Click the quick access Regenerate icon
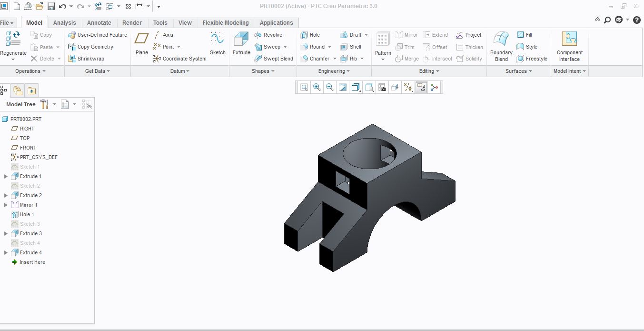The width and height of the screenshot is (644, 331). 98,6
